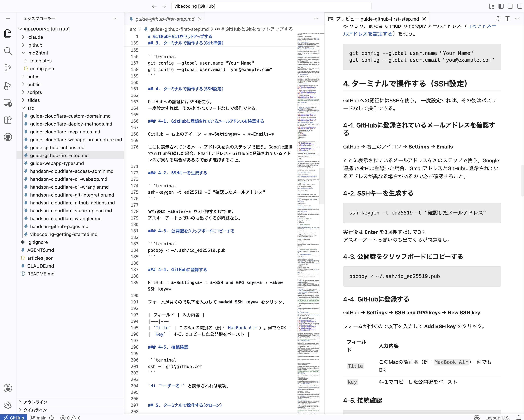Open the Source Control view
Screen dimensions: 524x420
pyautogui.click(x=8, y=68)
